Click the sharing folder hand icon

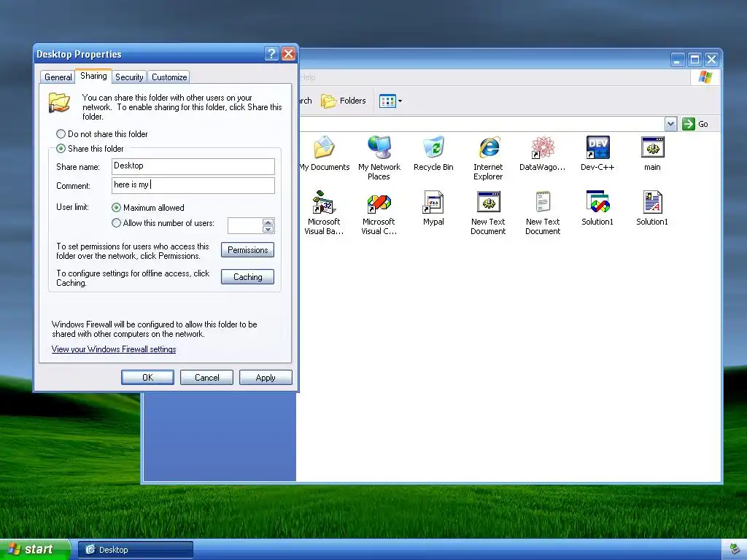click(x=60, y=103)
